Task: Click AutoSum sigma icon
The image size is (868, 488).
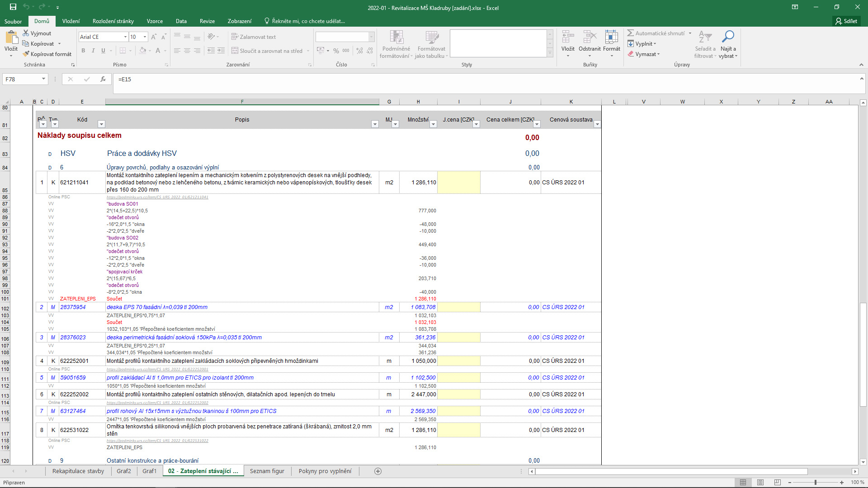Action: (630, 33)
